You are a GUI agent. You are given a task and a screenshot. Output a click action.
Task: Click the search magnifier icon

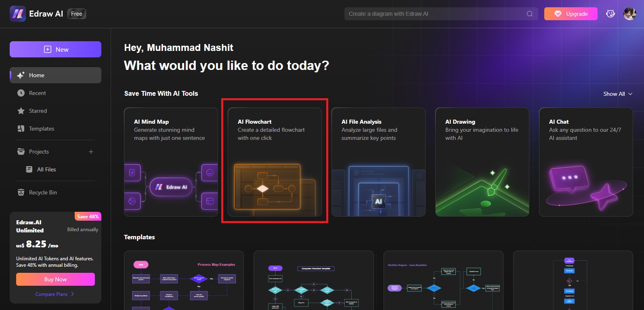pyautogui.click(x=529, y=14)
